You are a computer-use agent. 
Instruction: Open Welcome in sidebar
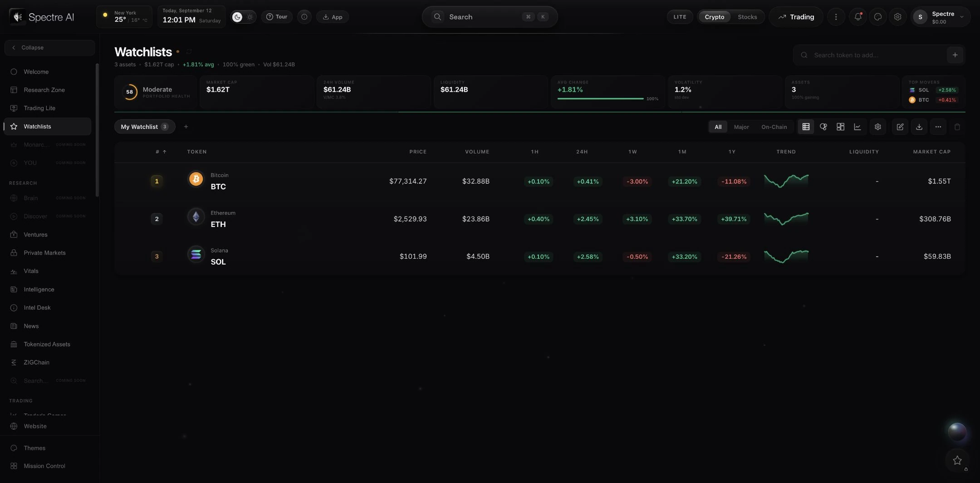pos(48,72)
